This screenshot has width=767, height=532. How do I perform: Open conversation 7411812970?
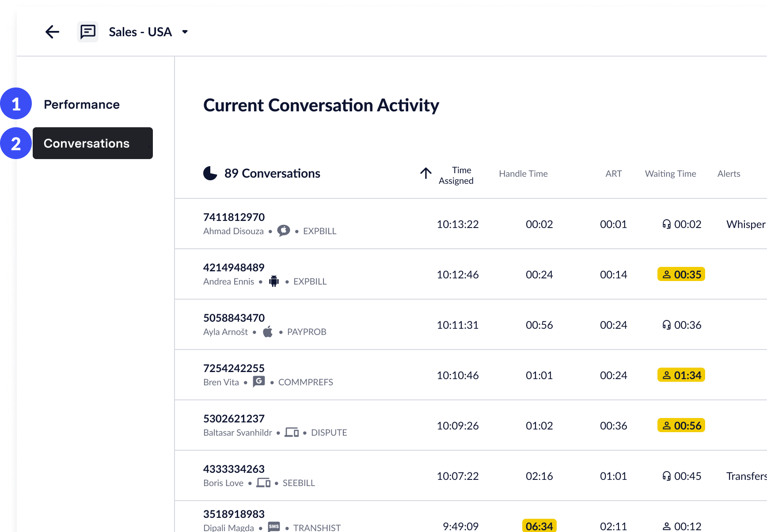click(234, 217)
